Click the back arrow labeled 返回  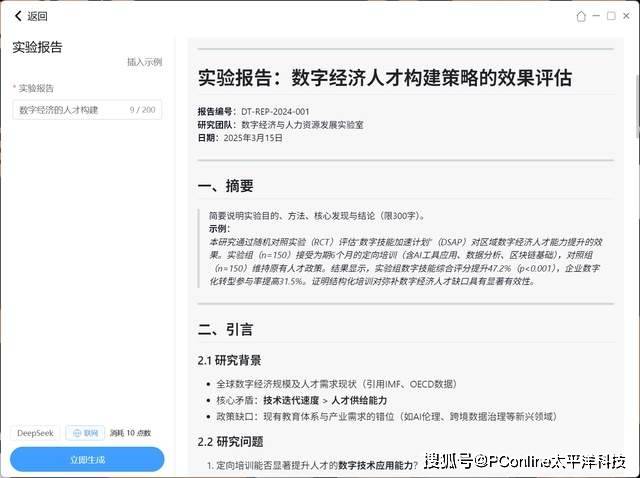(30, 16)
